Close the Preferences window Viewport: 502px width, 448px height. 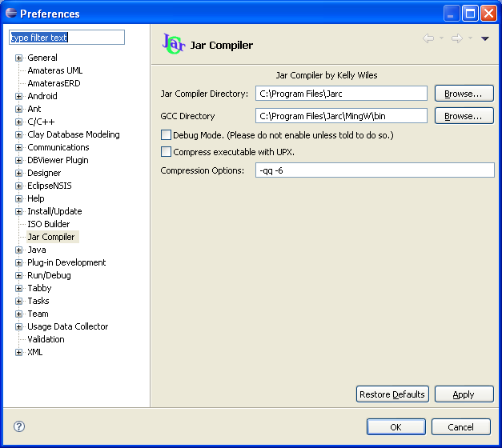tap(488, 13)
